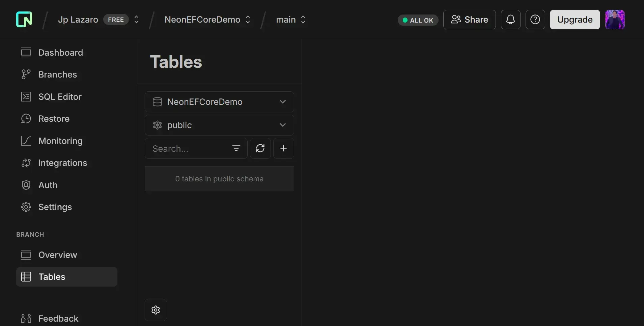The width and height of the screenshot is (644, 326).
Task: Open Settings page
Action: click(55, 207)
